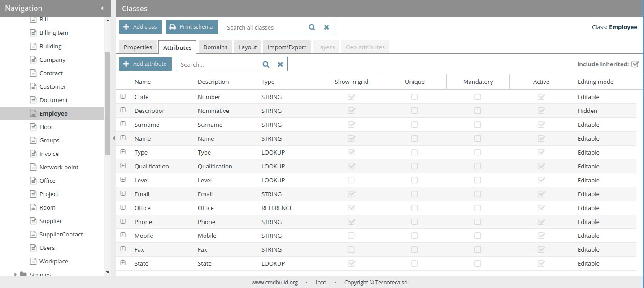Screen dimensions: 644x288
Task: Toggle Show in grid for Level attribute
Action: 352,180
